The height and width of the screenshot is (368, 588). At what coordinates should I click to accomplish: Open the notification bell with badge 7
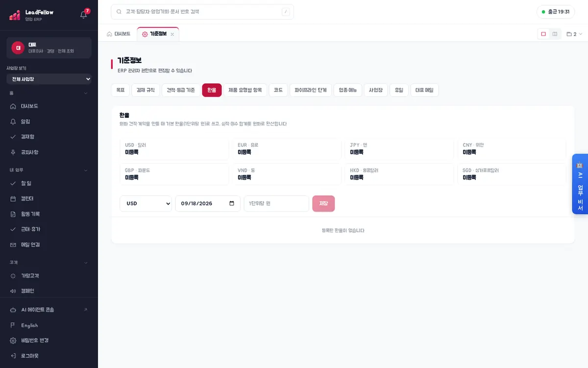pyautogui.click(x=84, y=14)
